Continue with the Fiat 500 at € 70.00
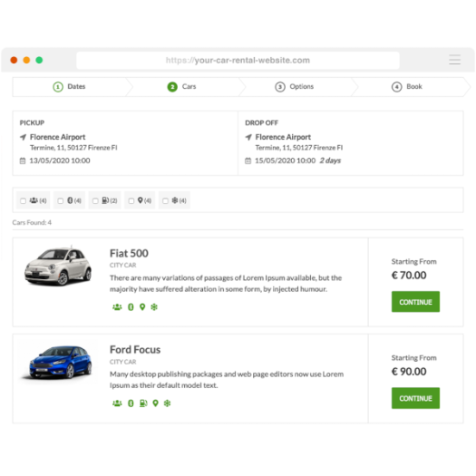 pyautogui.click(x=415, y=302)
